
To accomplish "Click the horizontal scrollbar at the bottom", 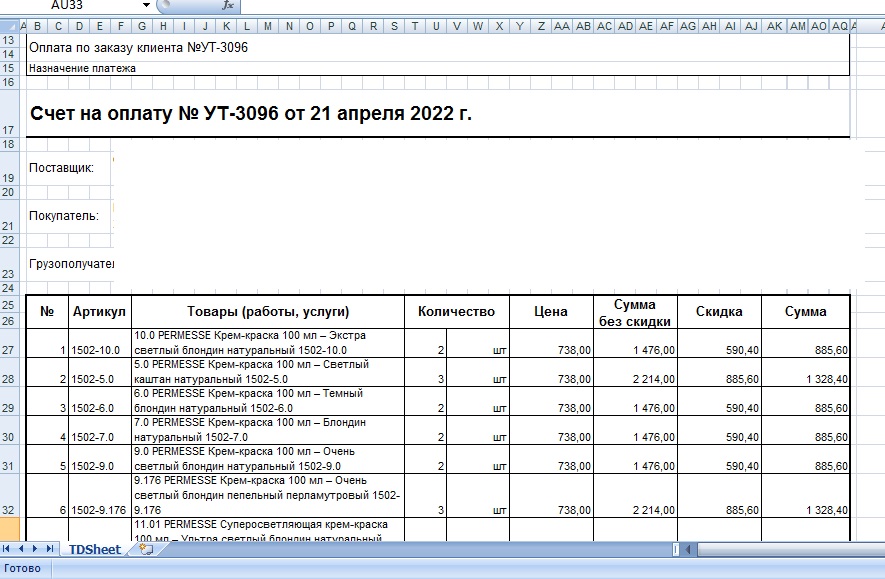I will click(x=780, y=549).
